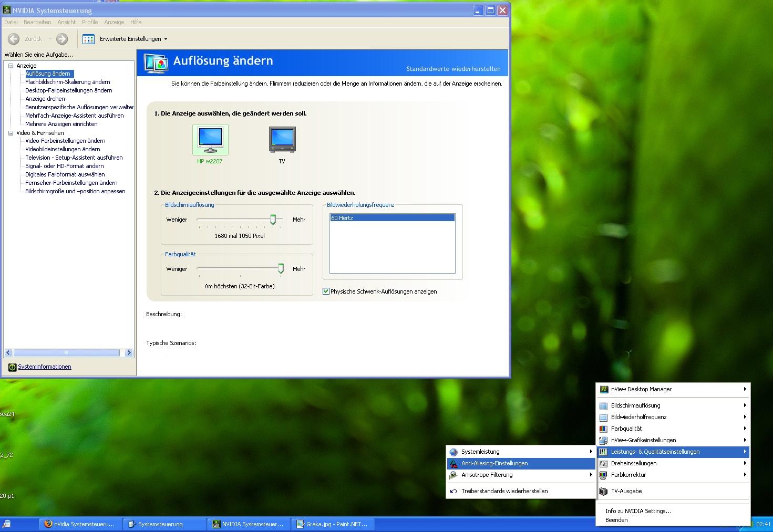This screenshot has width=773, height=532.
Task: Toggle Physische Schwenk-Auflösungen anzeigen checkbox
Action: (326, 291)
